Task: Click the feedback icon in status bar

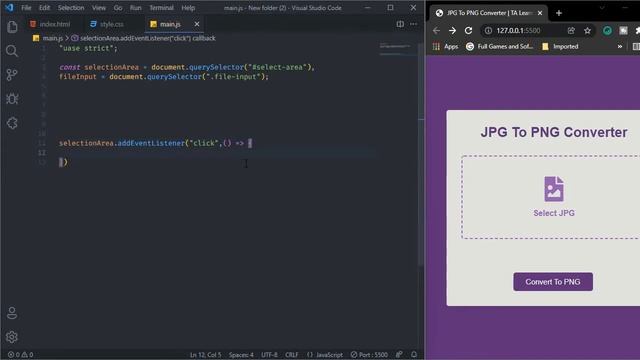Action: [399, 355]
